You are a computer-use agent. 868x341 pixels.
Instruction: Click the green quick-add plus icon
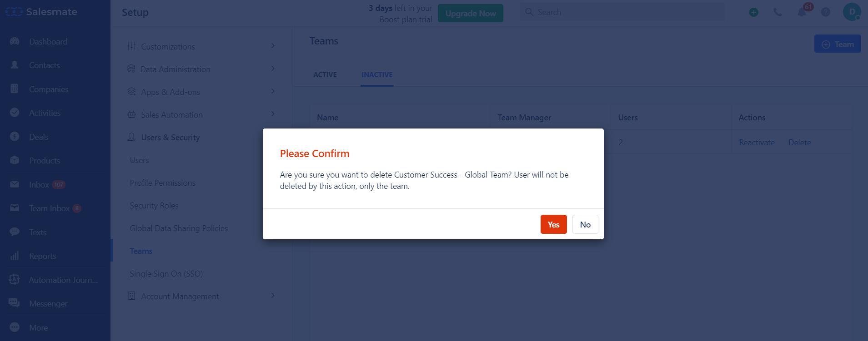tap(754, 12)
